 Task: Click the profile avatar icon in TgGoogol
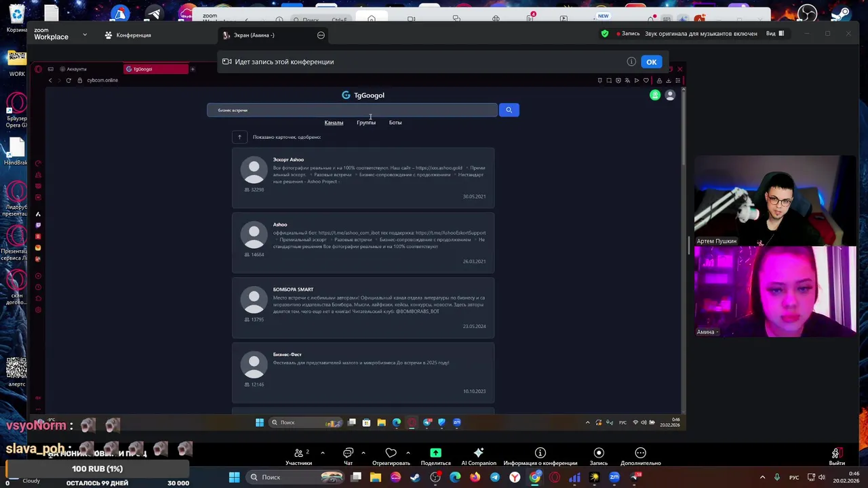coord(670,96)
